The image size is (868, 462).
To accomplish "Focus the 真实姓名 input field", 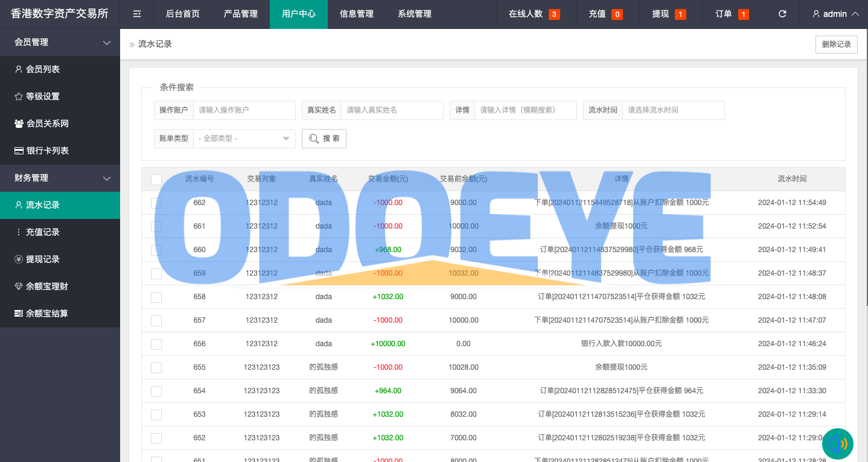I will coord(392,110).
